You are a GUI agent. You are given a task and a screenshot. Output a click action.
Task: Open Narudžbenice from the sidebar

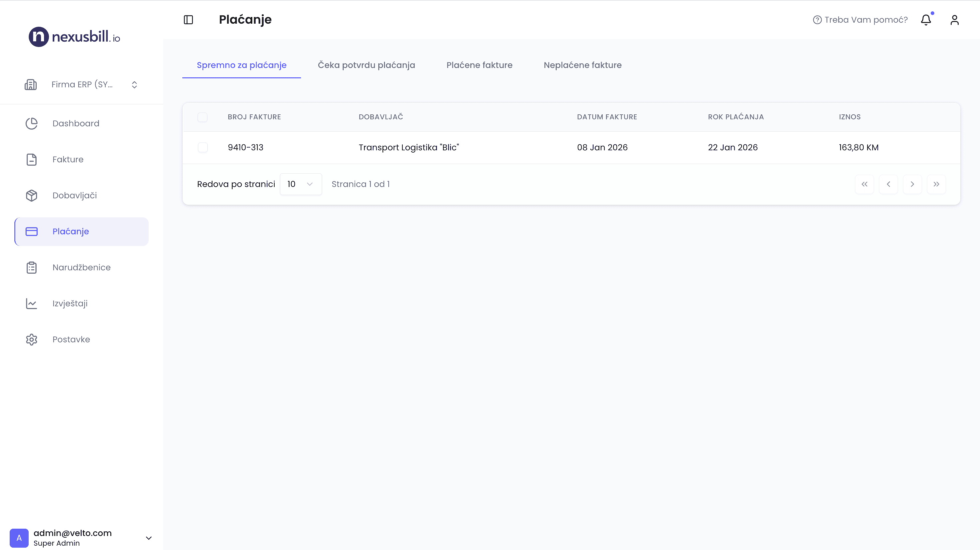click(x=81, y=267)
